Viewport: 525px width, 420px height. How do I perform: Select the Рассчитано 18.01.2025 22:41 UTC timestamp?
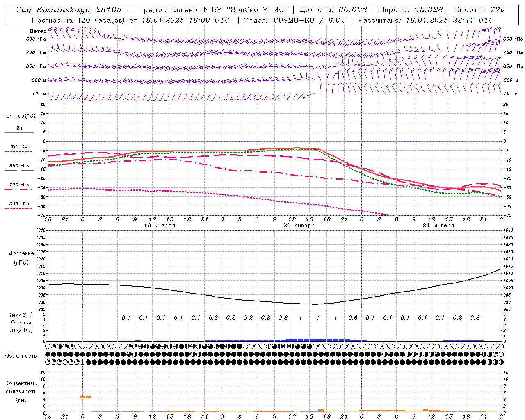click(426, 20)
